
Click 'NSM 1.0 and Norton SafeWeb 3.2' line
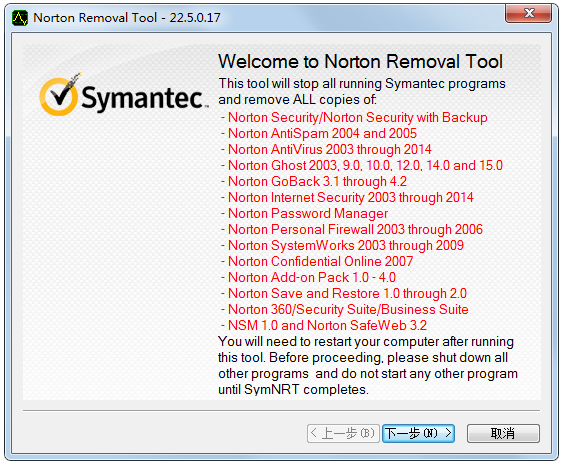coord(324,325)
